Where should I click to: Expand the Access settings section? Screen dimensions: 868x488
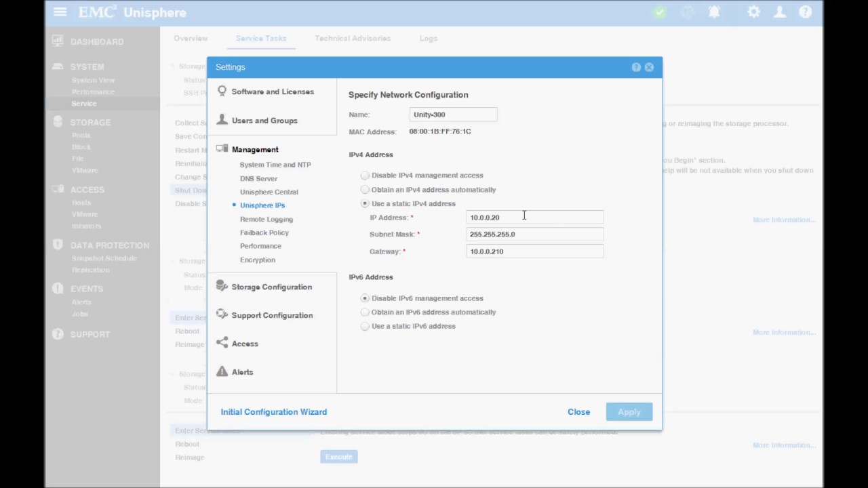245,344
